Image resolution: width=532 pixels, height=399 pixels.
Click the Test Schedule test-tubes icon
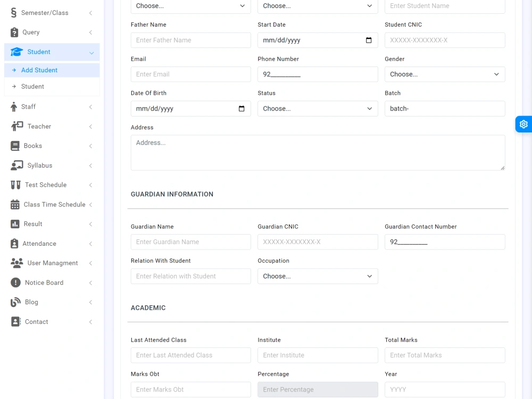tap(15, 185)
